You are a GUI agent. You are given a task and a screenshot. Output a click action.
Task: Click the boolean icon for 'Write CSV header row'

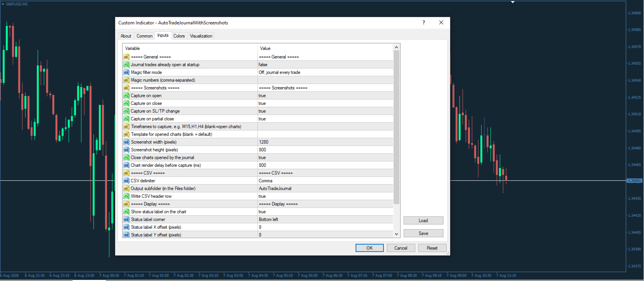pos(126,196)
